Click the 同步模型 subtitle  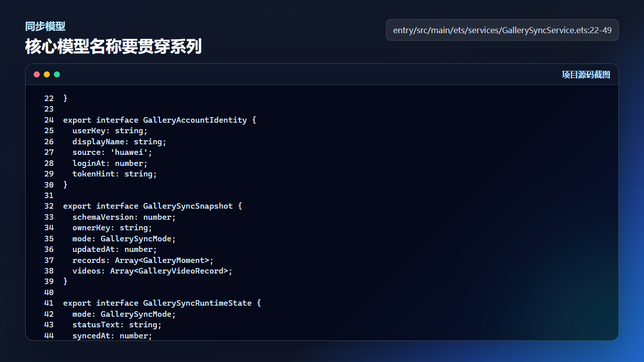pyautogui.click(x=45, y=26)
